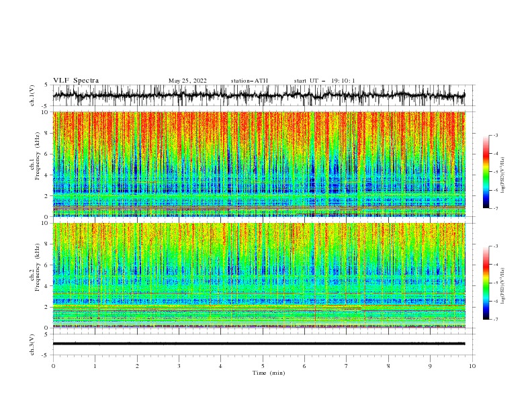532x411 pixels.
Task: Click time axis tick label "9"
Action: [430, 366]
